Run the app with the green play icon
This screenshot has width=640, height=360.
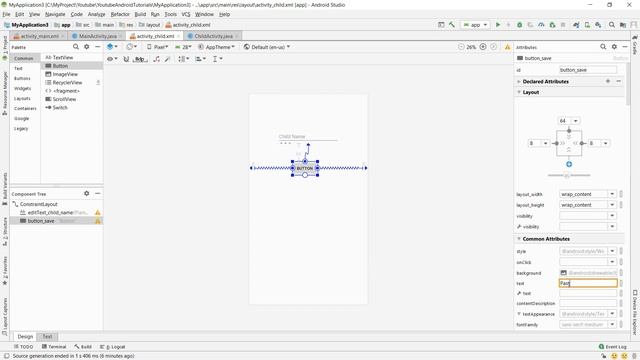pyautogui.click(x=498, y=25)
